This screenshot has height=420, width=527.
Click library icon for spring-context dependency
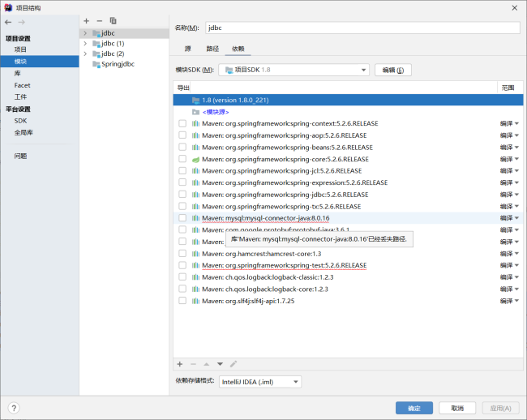coord(195,123)
